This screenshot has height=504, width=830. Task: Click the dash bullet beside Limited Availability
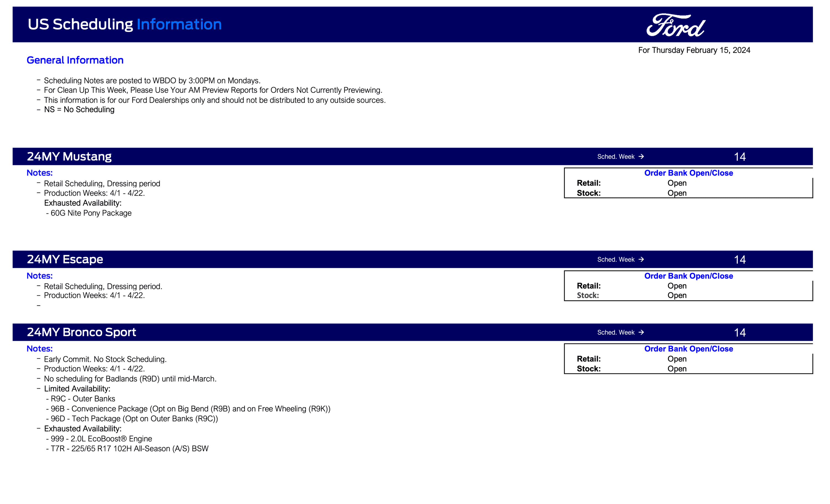point(38,388)
